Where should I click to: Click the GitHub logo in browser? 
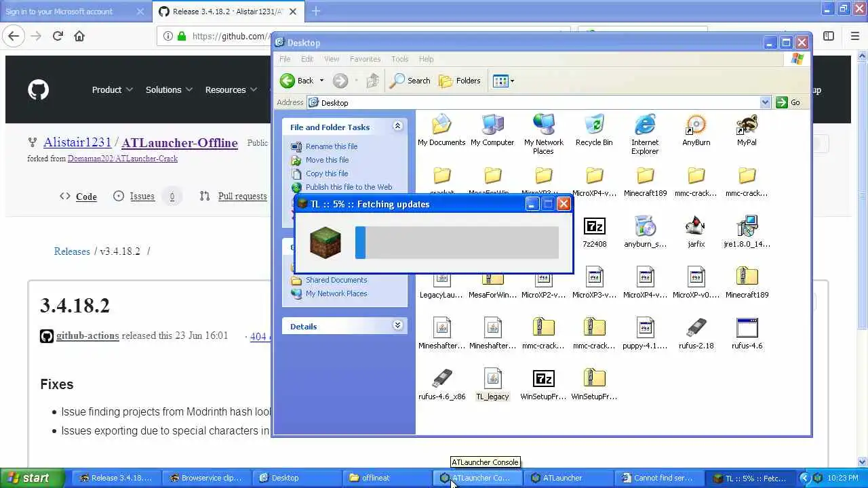[38, 89]
